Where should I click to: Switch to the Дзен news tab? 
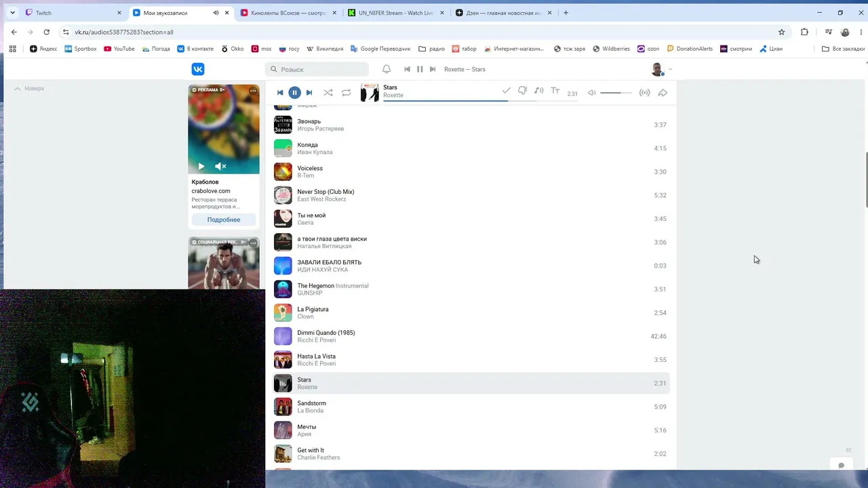[503, 13]
